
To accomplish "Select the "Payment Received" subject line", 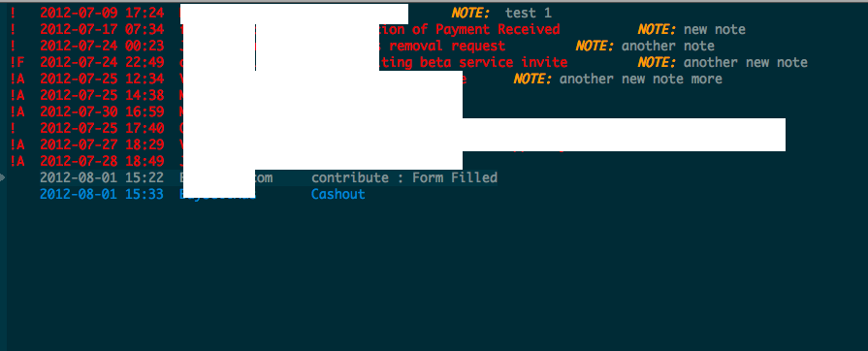I will 498,29.
